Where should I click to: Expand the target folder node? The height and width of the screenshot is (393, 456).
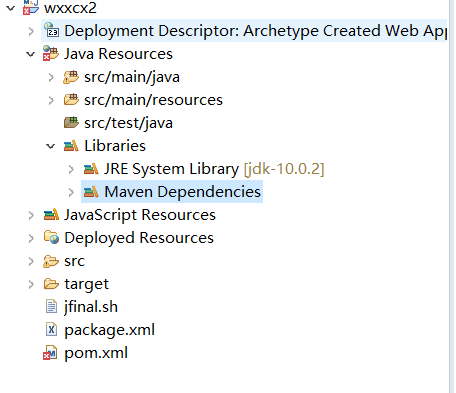coord(31,284)
